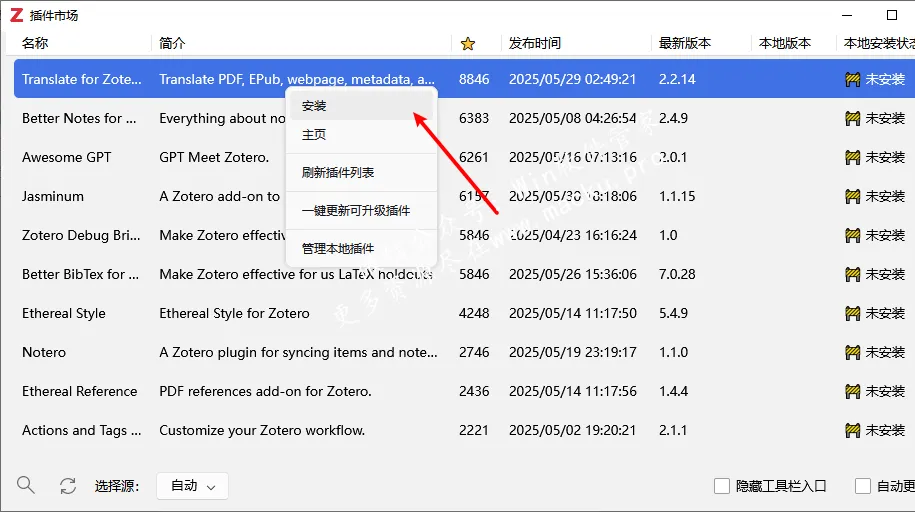This screenshot has width=915, height=512.
Task: Click version number 5.4.9
Action: click(673, 314)
